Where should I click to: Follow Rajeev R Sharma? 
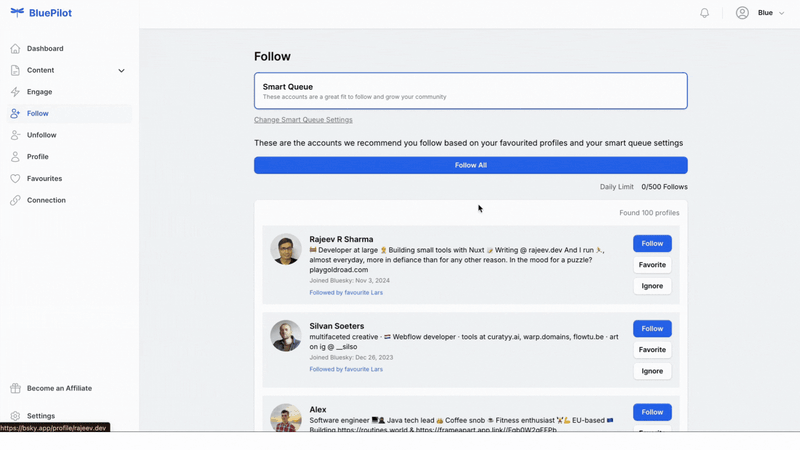pyautogui.click(x=652, y=243)
